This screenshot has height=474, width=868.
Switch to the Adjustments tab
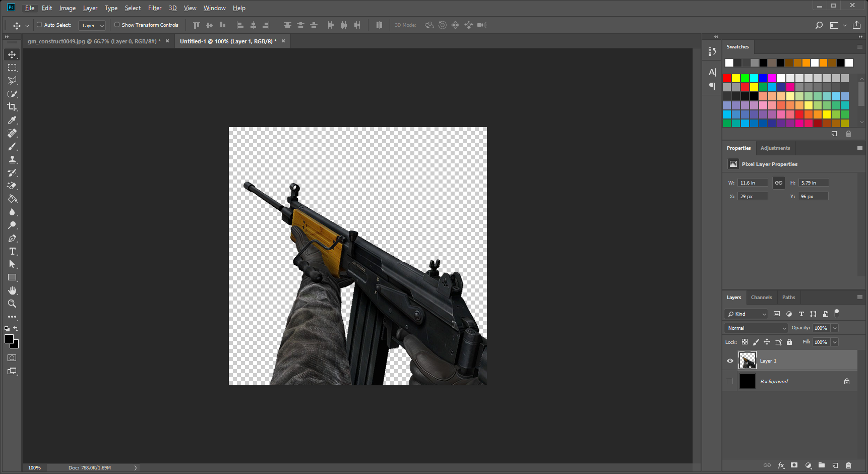point(775,148)
